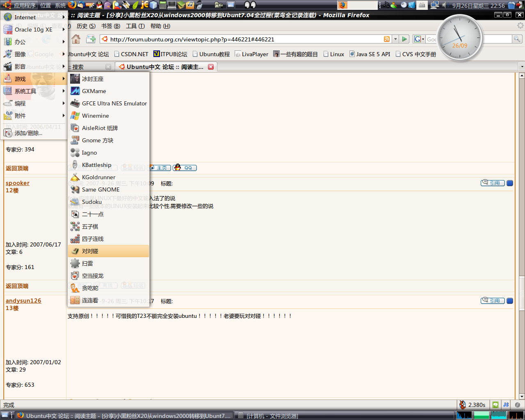Click the Fasterfox timer icon in status bar
This screenshot has height=420, width=525.
coord(463,405)
